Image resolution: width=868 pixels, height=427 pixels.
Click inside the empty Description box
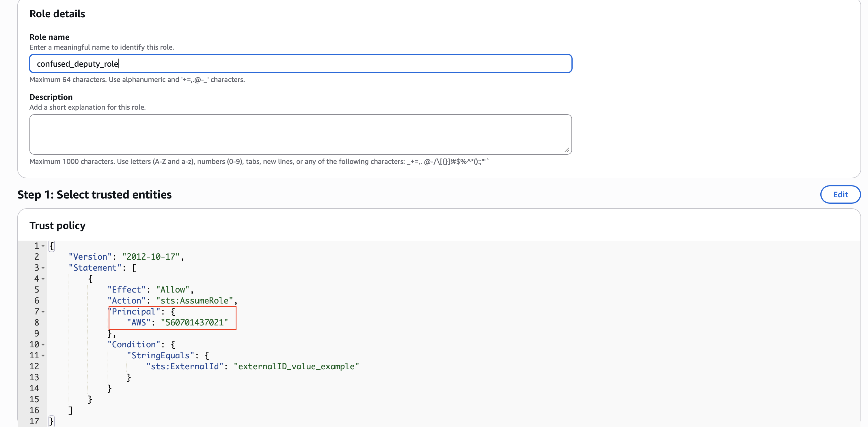300,134
